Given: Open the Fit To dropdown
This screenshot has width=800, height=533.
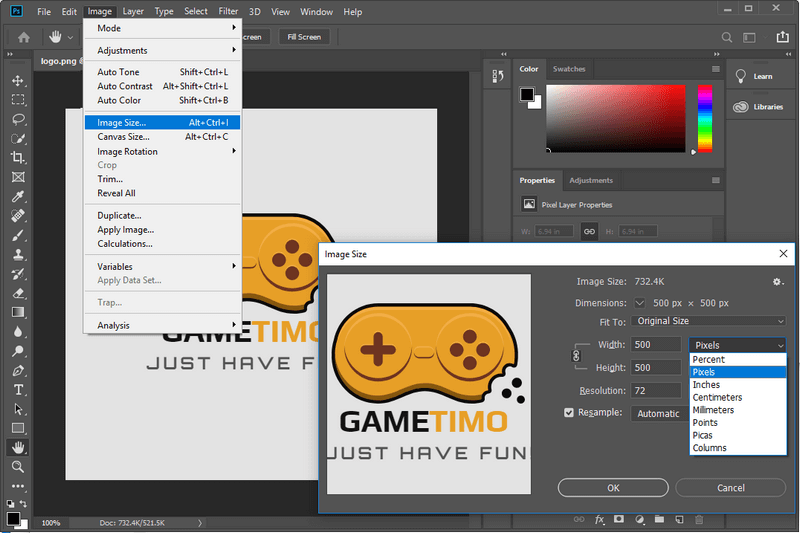Looking at the screenshot, I should (x=710, y=321).
